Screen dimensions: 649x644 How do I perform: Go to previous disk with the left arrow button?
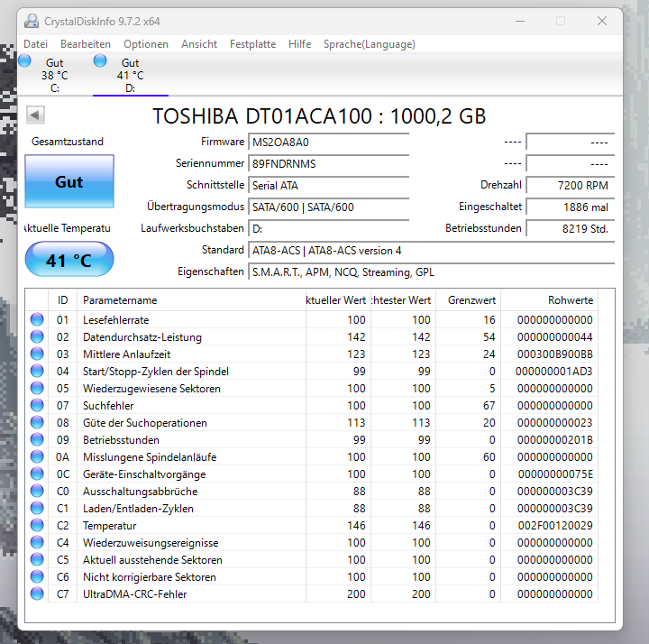point(35,115)
